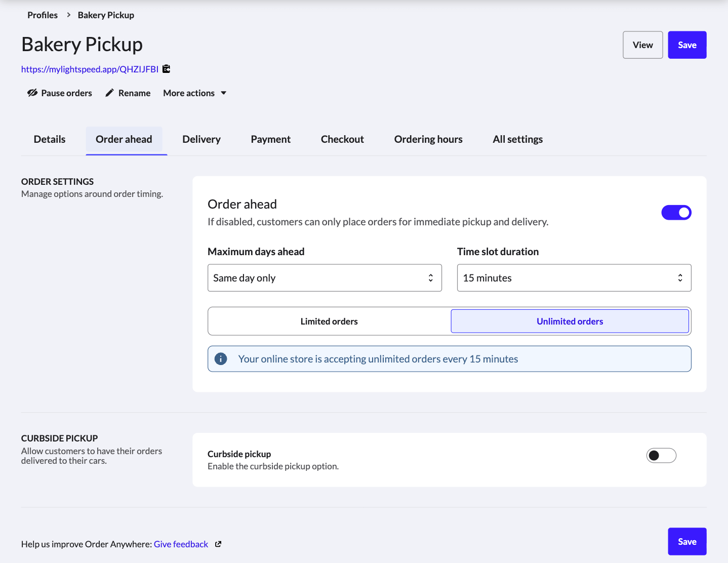The width and height of the screenshot is (728, 563).
Task: Open the Ordering hours tab
Action: click(428, 139)
